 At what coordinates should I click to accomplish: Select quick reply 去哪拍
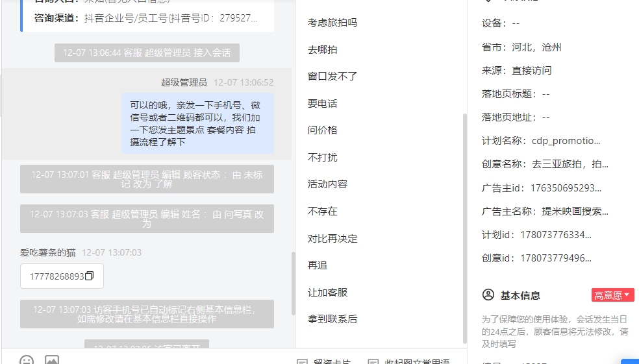(x=322, y=50)
